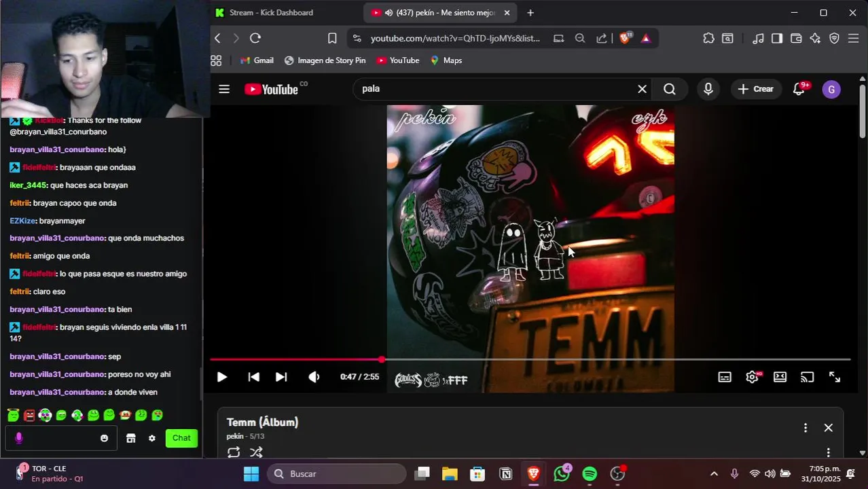Send message with the green Chat button

181,438
